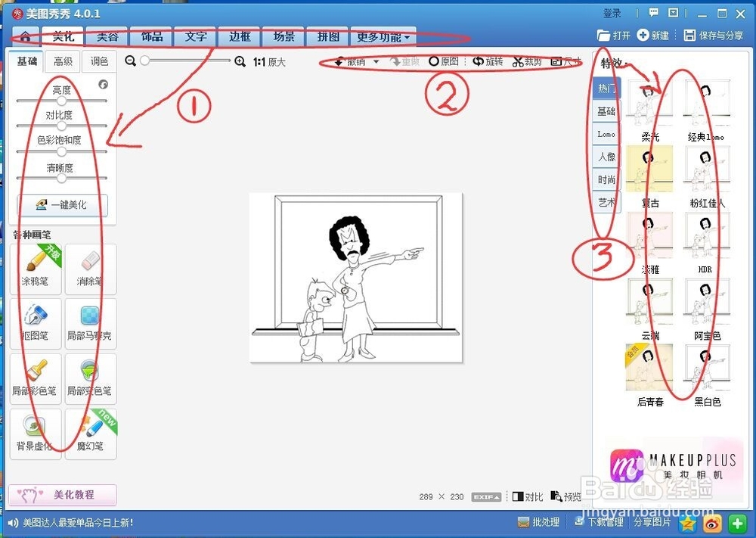
Task: Click the 打开 folder button
Action: click(614, 36)
